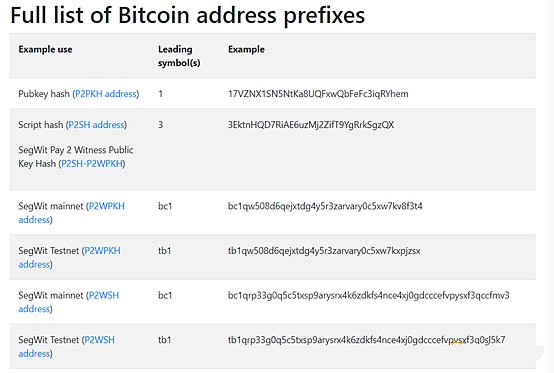The image size is (554, 373).
Task: Click the 'Leading symbol(s)' column header
Action: pyautogui.click(x=179, y=56)
